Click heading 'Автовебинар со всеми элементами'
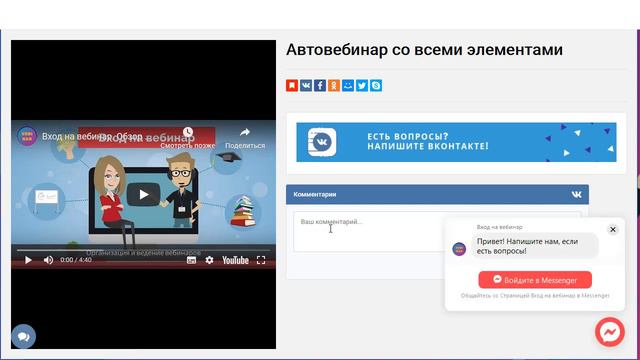Viewport: 640px width, 360px height. 424,50
